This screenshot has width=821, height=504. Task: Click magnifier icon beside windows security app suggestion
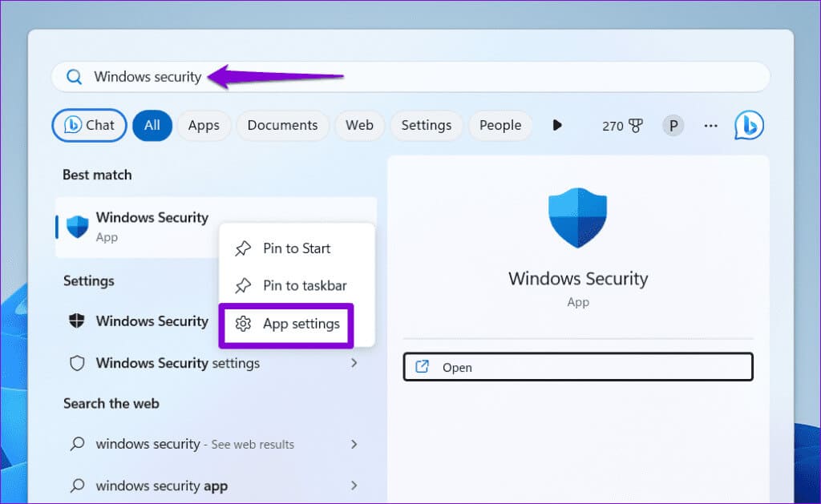pos(78,485)
